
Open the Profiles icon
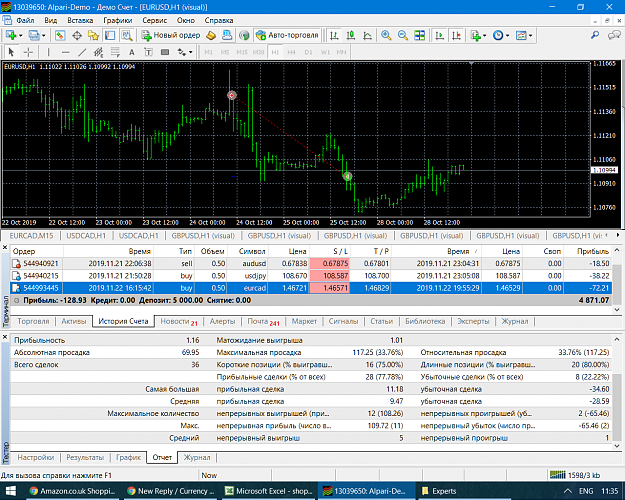point(34,35)
